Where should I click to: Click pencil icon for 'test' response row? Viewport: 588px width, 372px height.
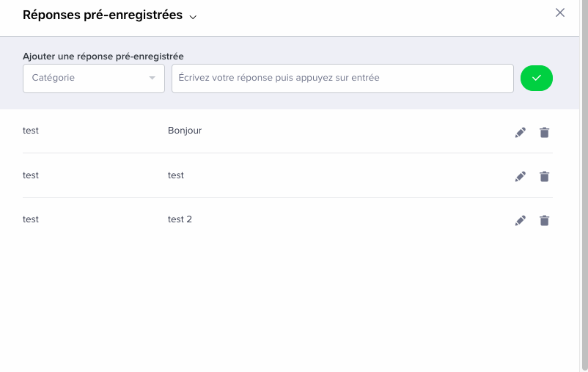coord(520,176)
